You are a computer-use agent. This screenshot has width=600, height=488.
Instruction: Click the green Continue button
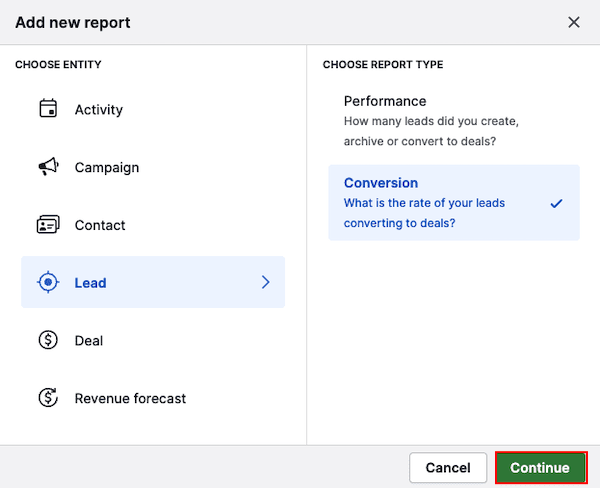coord(540,468)
